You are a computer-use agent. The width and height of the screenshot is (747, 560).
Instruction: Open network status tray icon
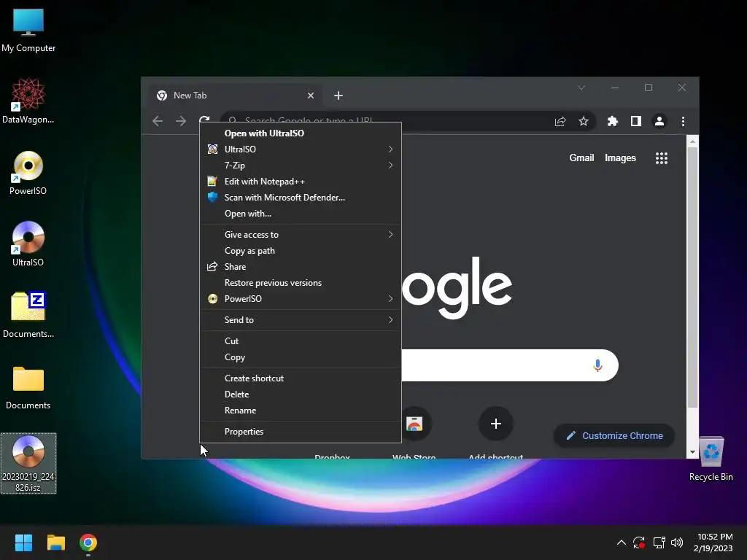coord(659,542)
